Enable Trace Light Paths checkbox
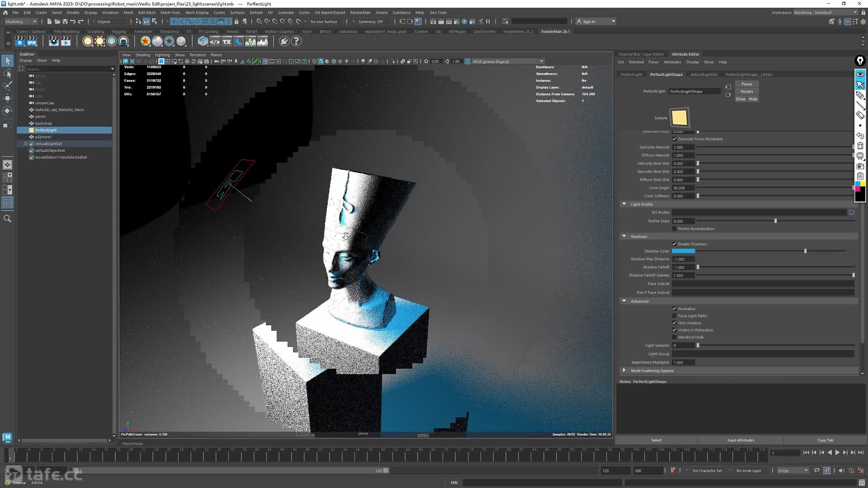 pos(674,316)
